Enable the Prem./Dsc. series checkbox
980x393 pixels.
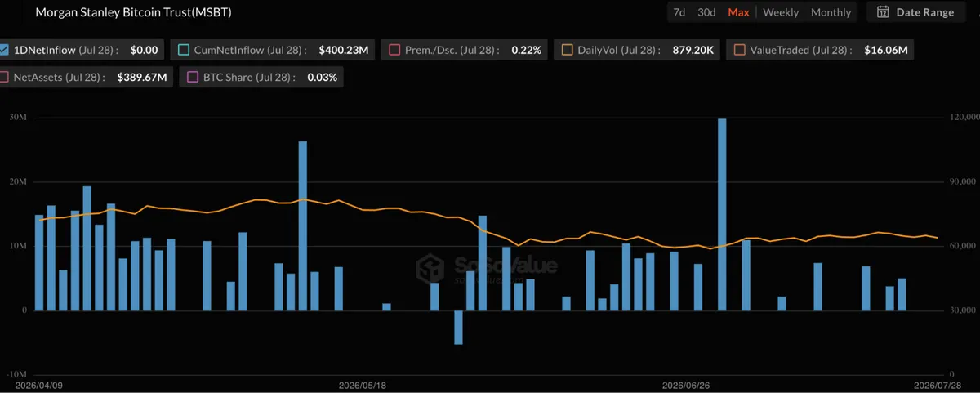tap(394, 50)
